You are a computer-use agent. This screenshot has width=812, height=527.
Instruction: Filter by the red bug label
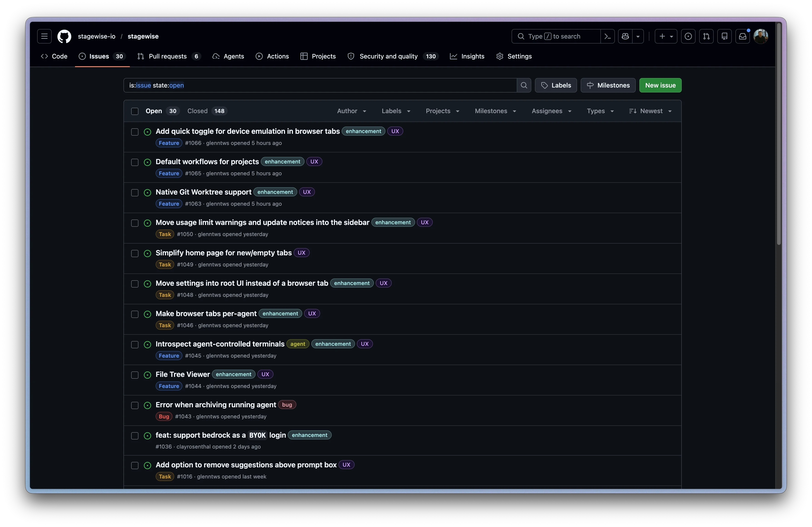pos(287,405)
